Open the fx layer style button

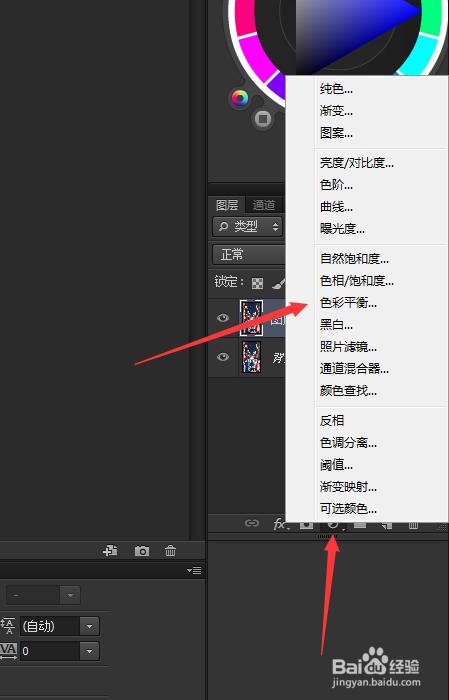click(x=281, y=524)
